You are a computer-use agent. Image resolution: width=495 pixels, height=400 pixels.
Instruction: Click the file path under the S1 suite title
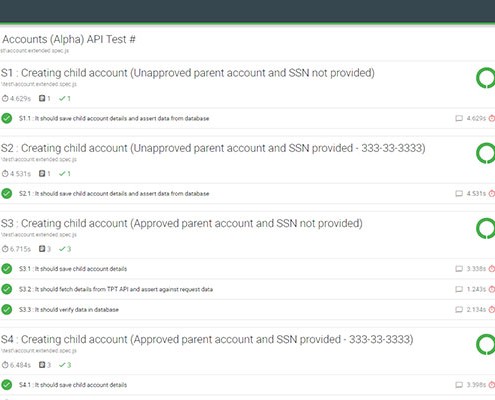(x=39, y=84)
